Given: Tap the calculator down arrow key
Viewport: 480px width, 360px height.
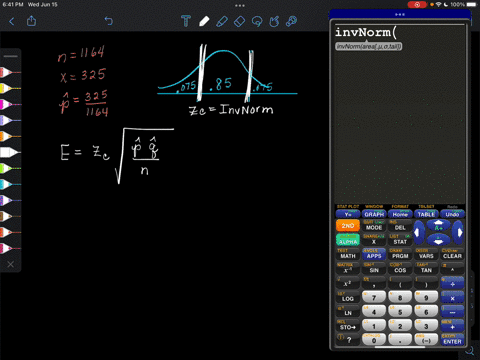Looking at the screenshot, I should (x=438, y=240).
